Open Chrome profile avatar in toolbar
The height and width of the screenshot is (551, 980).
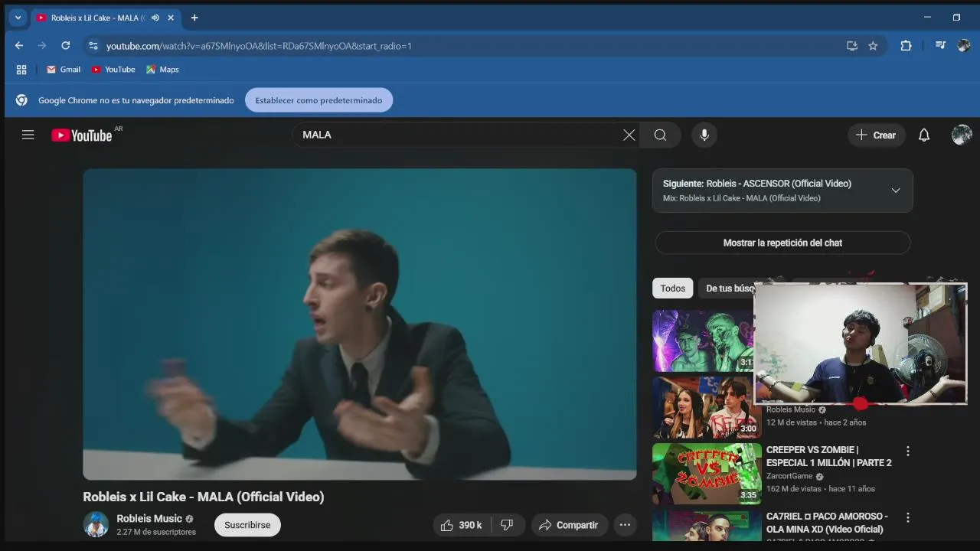[963, 46]
